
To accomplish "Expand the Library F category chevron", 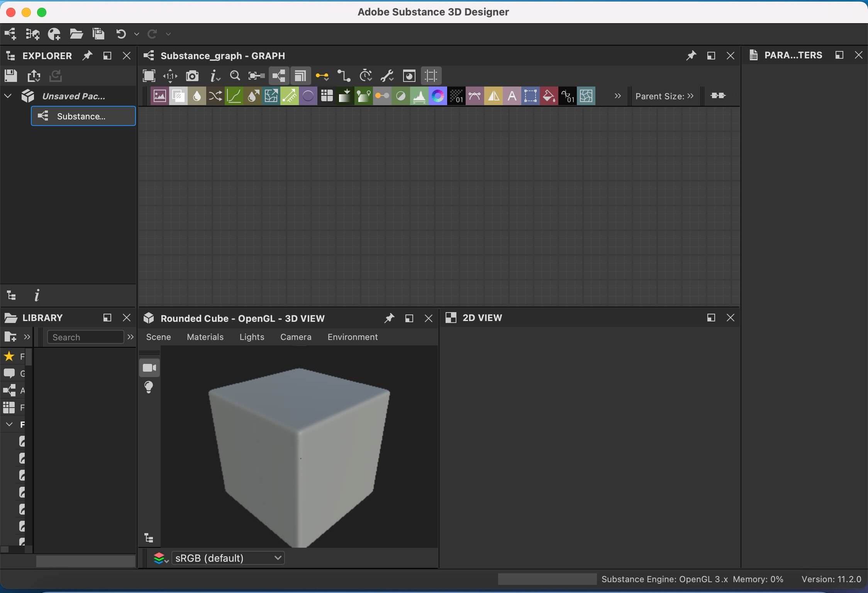I will coord(9,424).
